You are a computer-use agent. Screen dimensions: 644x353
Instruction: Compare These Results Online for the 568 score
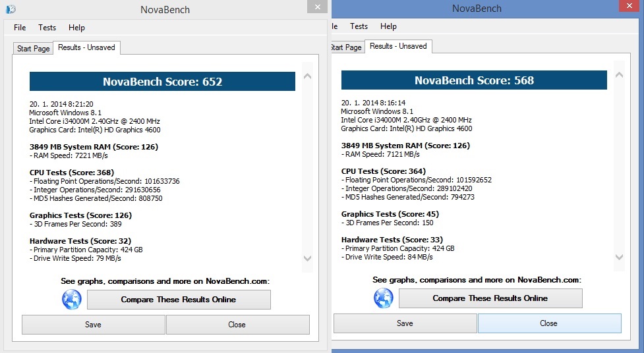coord(490,298)
